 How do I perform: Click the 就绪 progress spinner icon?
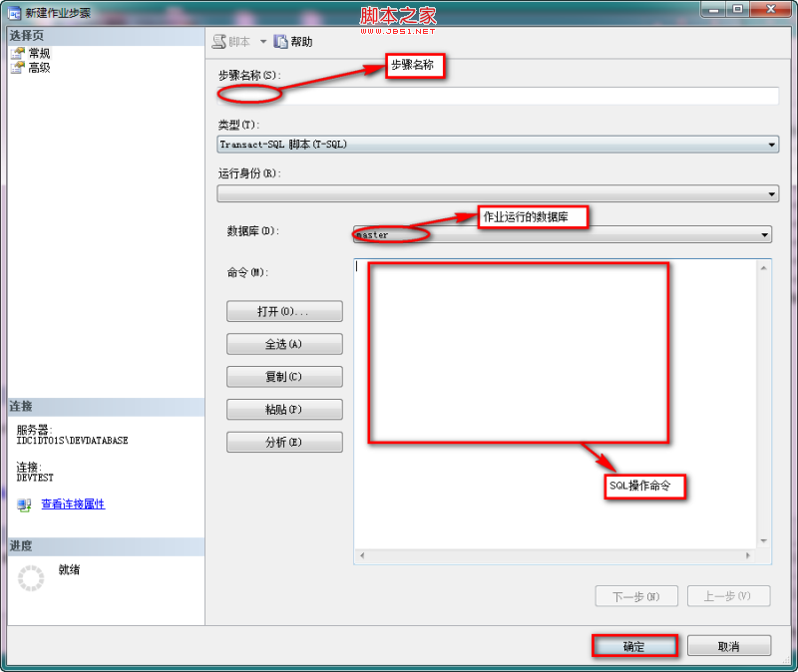(x=30, y=577)
